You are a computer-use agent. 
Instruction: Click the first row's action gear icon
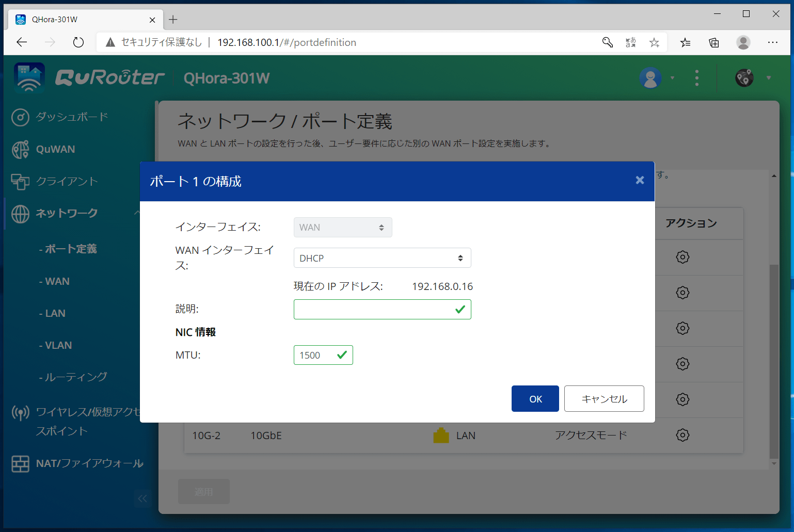(x=682, y=257)
